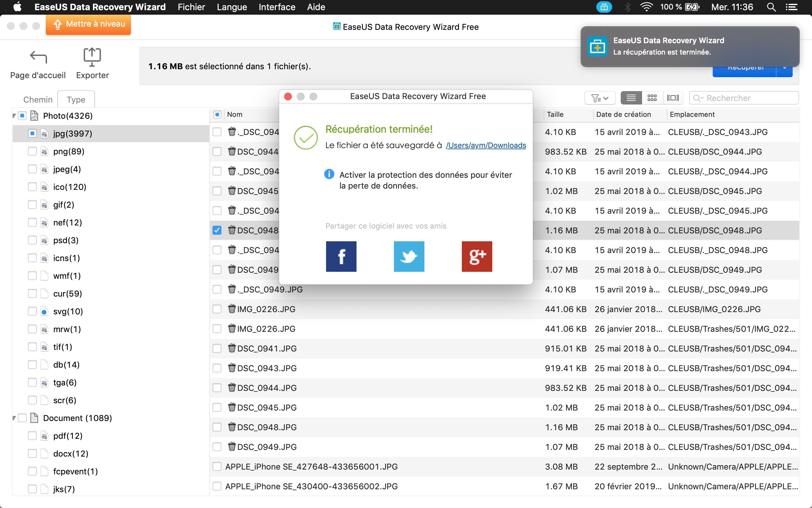Click in the Rechercher search field

(744, 98)
